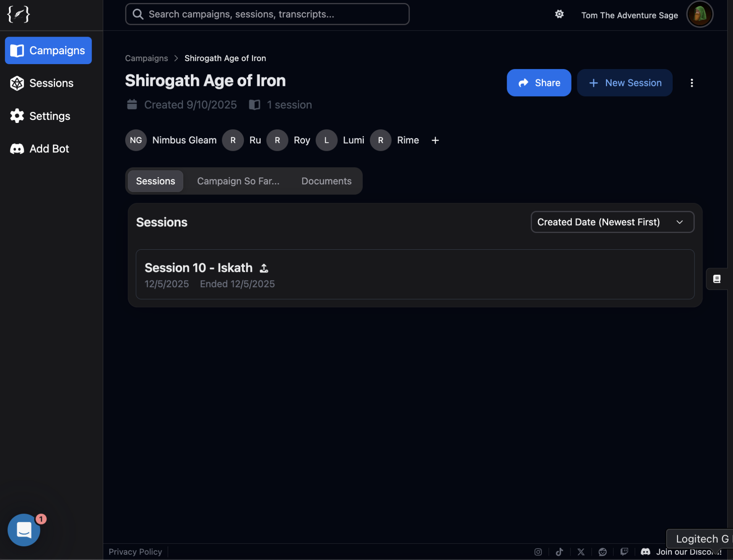Viewport: 733px width, 560px height.
Task: Click the blue Share button
Action: (538, 83)
